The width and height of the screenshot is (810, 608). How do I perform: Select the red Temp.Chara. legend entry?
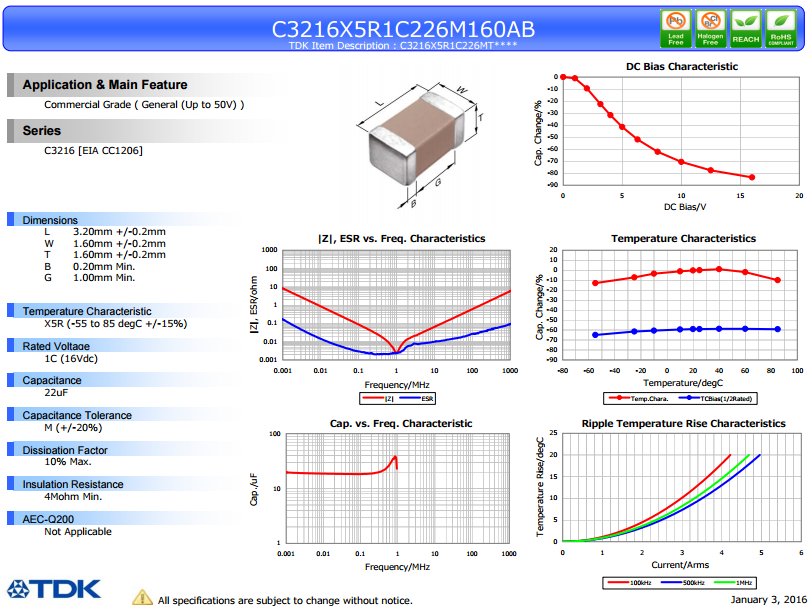pos(638,398)
